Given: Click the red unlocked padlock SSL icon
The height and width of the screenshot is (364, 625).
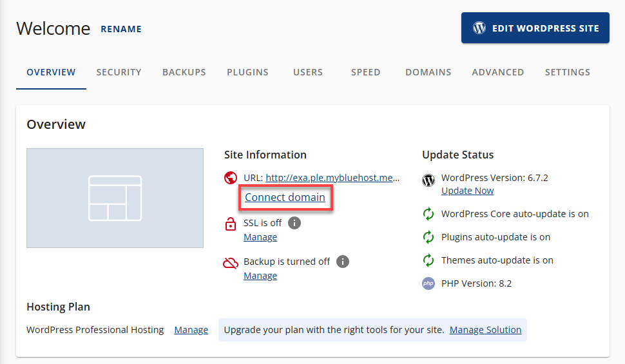Looking at the screenshot, I should pyautogui.click(x=231, y=224).
